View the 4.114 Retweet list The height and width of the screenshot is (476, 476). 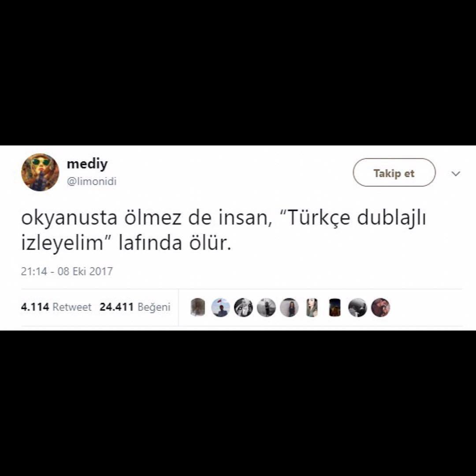click(56, 307)
